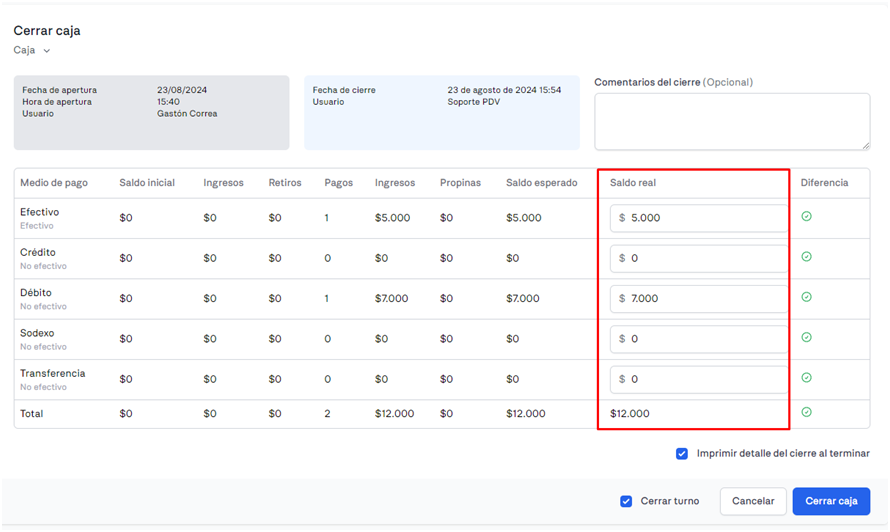Click the Efectivo row green check icon

click(x=806, y=216)
